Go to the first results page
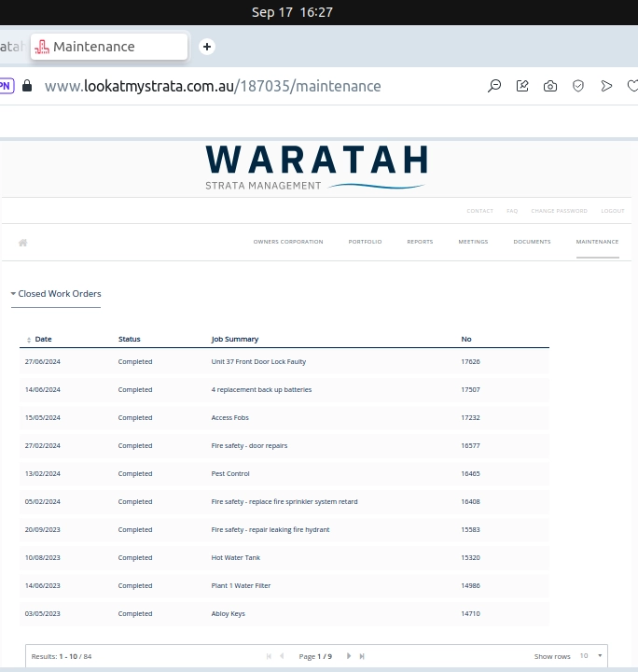This screenshot has height=672, width=638. click(269, 656)
